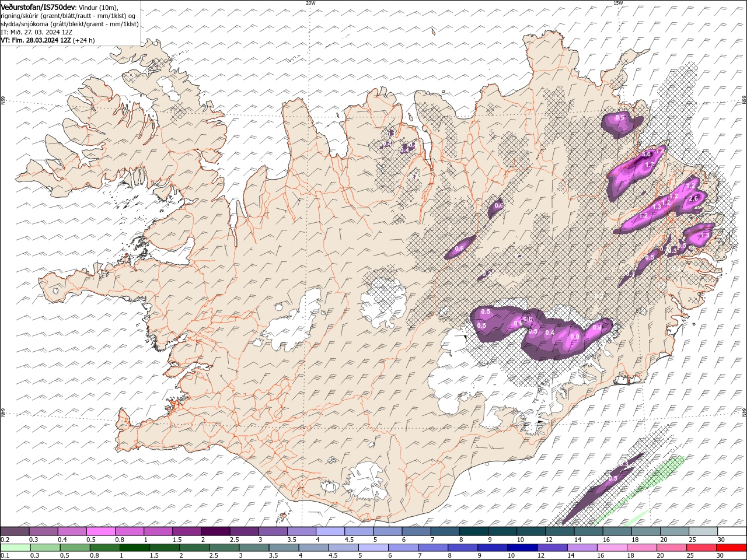Click the Veðurstofan/IS750dev title text
The height and width of the screenshot is (560, 747).
39,6
